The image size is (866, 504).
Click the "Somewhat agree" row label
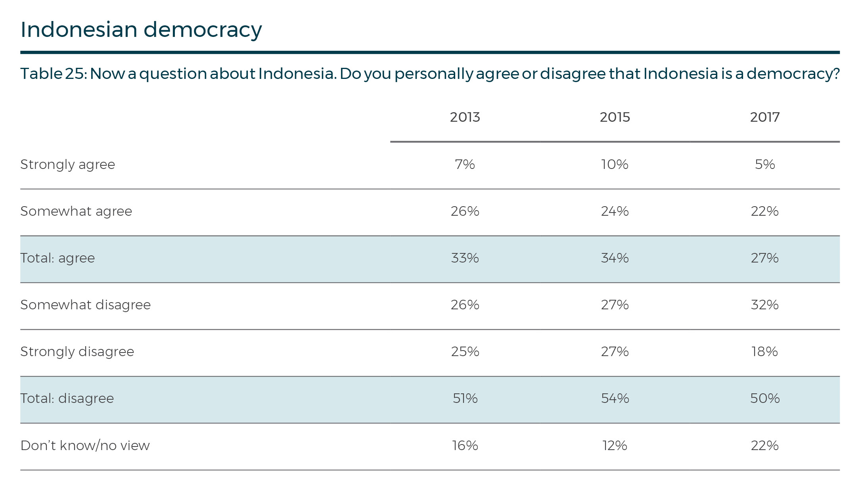76,211
